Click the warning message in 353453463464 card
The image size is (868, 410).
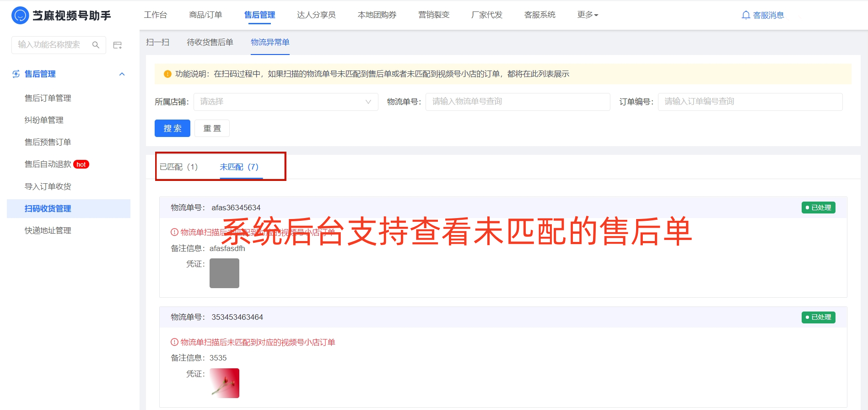pos(258,342)
